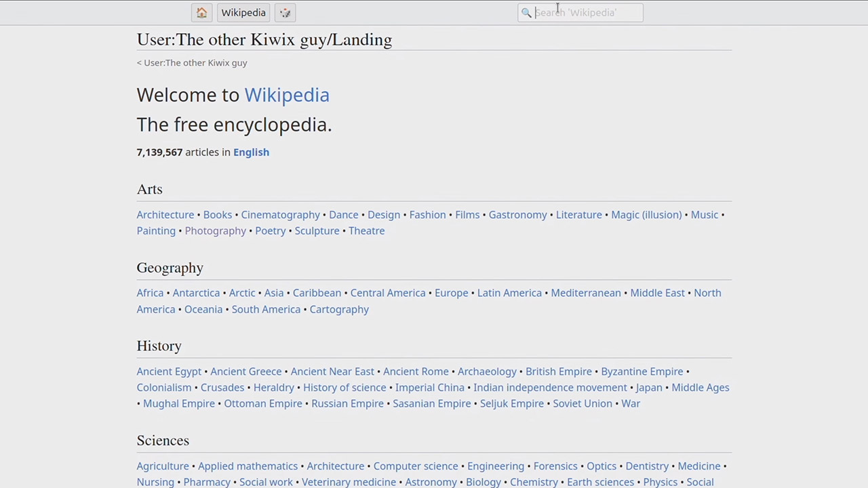Open a random article with the dice icon
This screenshot has height=488, width=868.
click(285, 12)
